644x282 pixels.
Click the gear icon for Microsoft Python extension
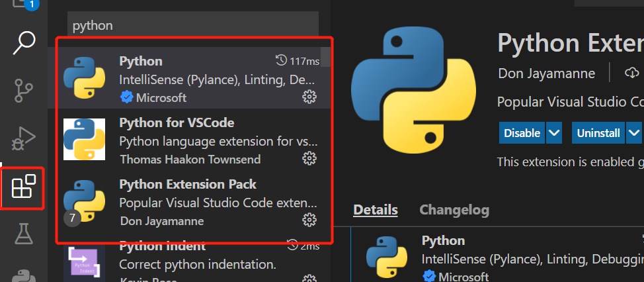[x=309, y=97]
